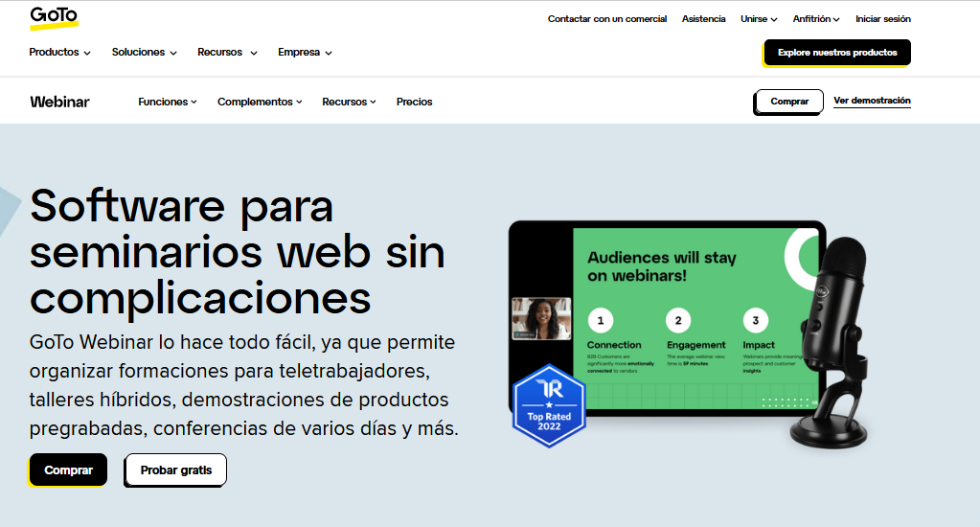Click the GoTo logo

54,18
